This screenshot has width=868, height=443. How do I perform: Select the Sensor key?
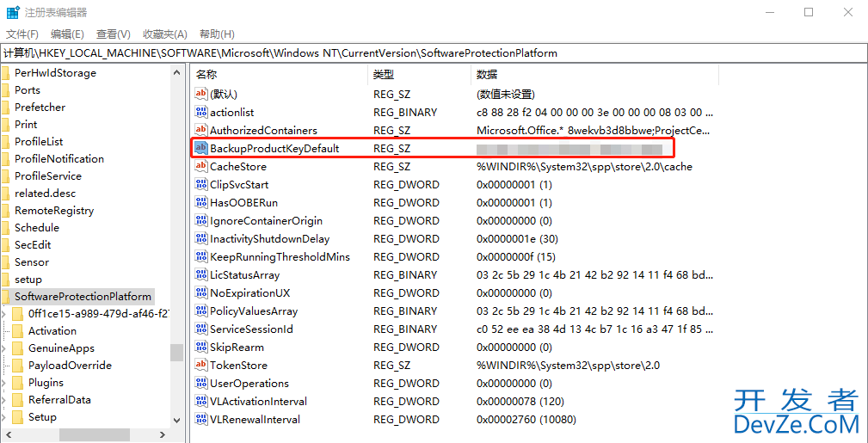pos(32,261)
